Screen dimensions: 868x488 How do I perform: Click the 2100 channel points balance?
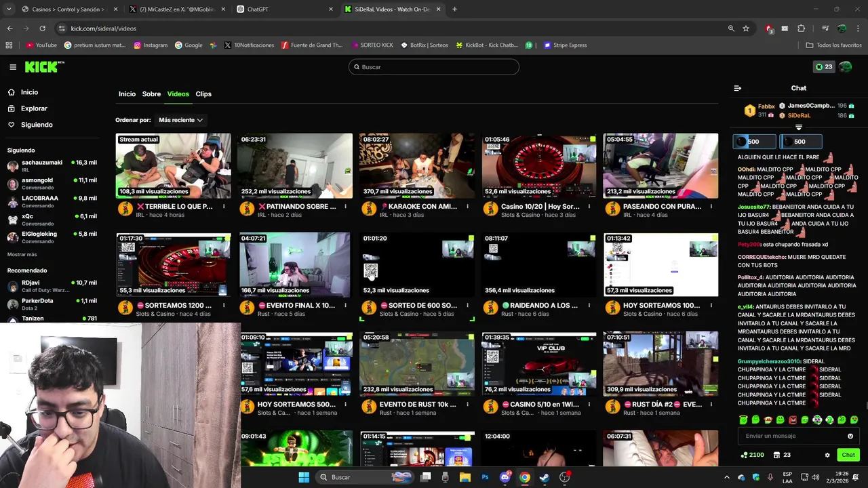click(752, 455)
